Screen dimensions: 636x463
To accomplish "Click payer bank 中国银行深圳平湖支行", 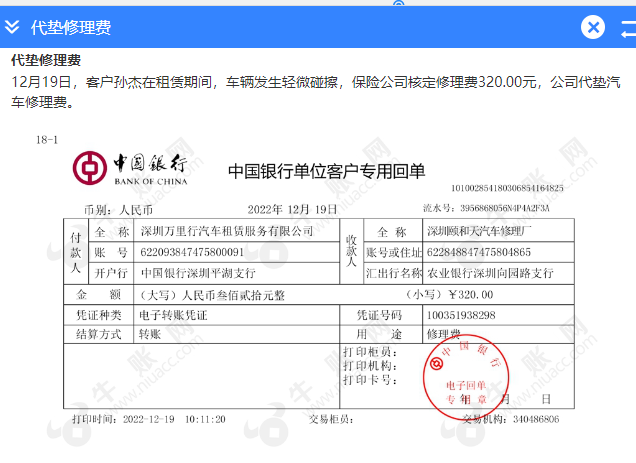I will pyautogui.click(x=198, y=273).
